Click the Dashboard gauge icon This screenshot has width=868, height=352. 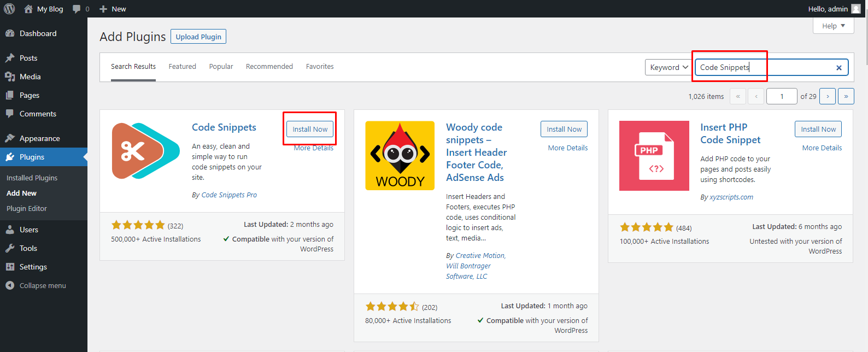(10, 33)
